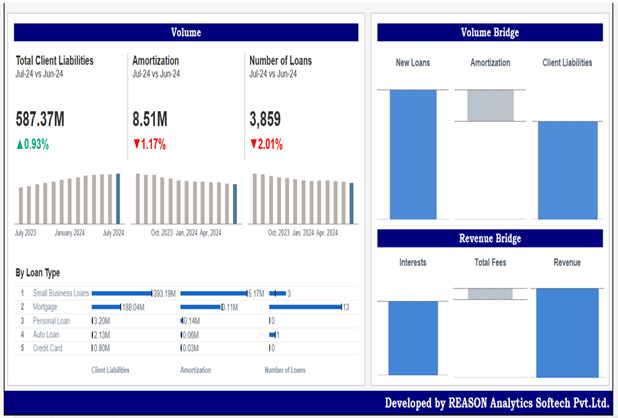Select the Auto Loan row
Screen dimensions: 618x418
click(x=48, y=335)
